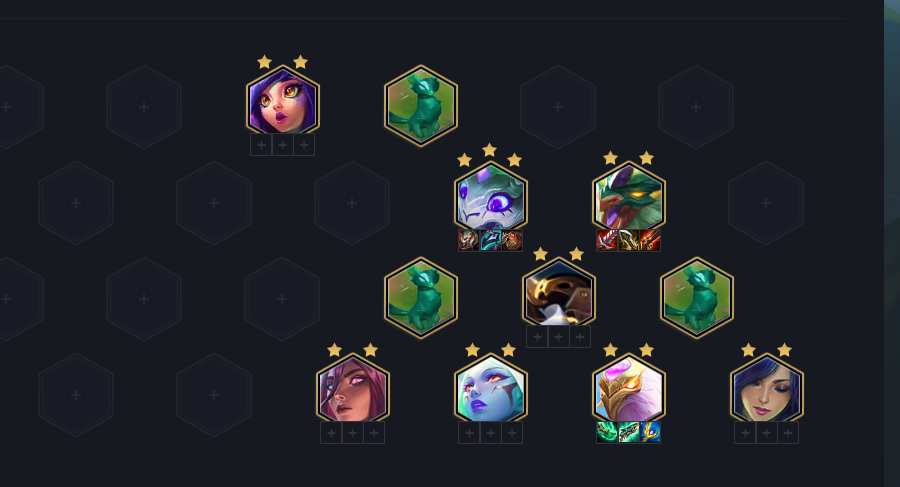Select the golden blade item under green dragon

pos(629,240)
